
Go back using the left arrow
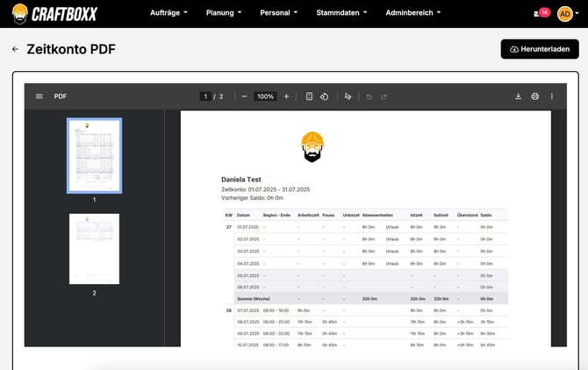pos(15,50)
